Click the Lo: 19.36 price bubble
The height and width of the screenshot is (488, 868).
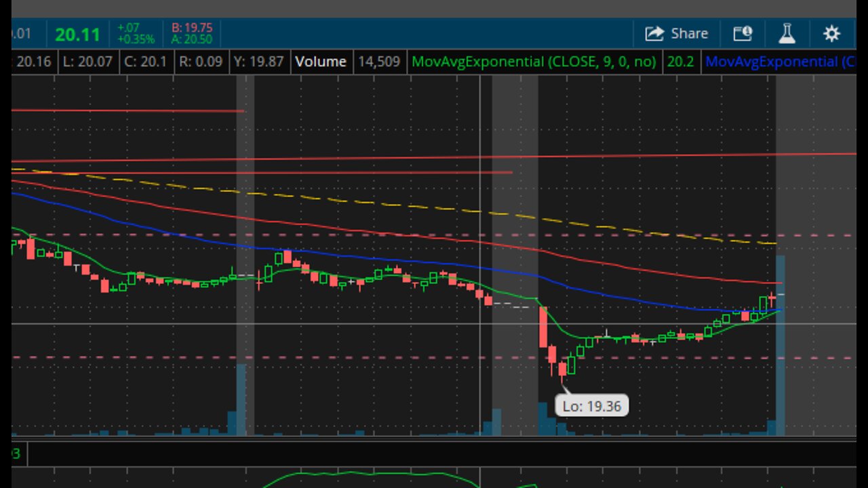click(592, 406)
